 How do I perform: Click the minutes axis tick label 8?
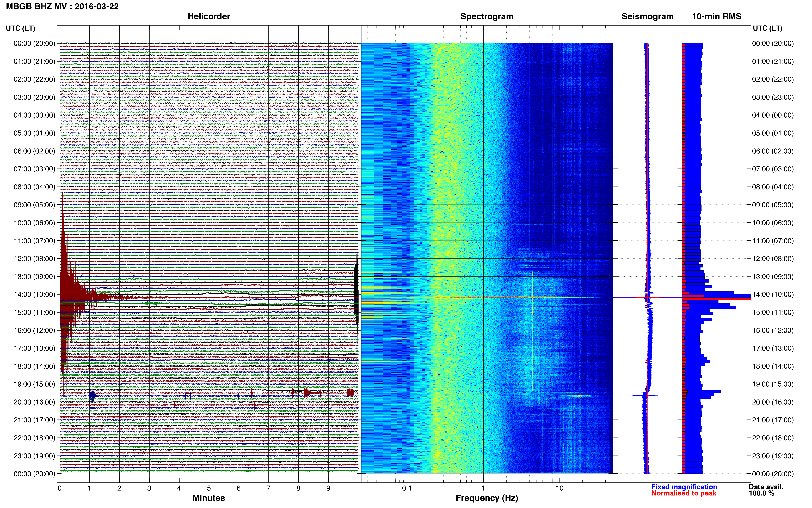point(298,488)
